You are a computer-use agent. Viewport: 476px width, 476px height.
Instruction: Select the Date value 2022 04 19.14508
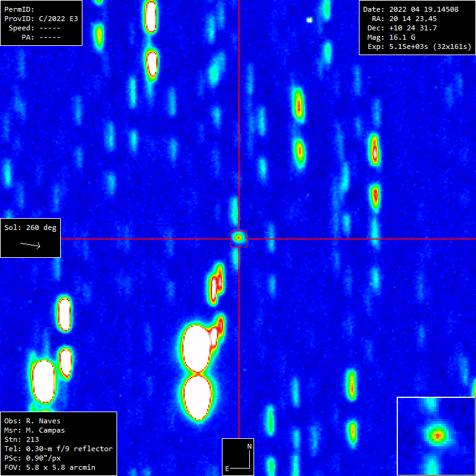coord(424,9)
